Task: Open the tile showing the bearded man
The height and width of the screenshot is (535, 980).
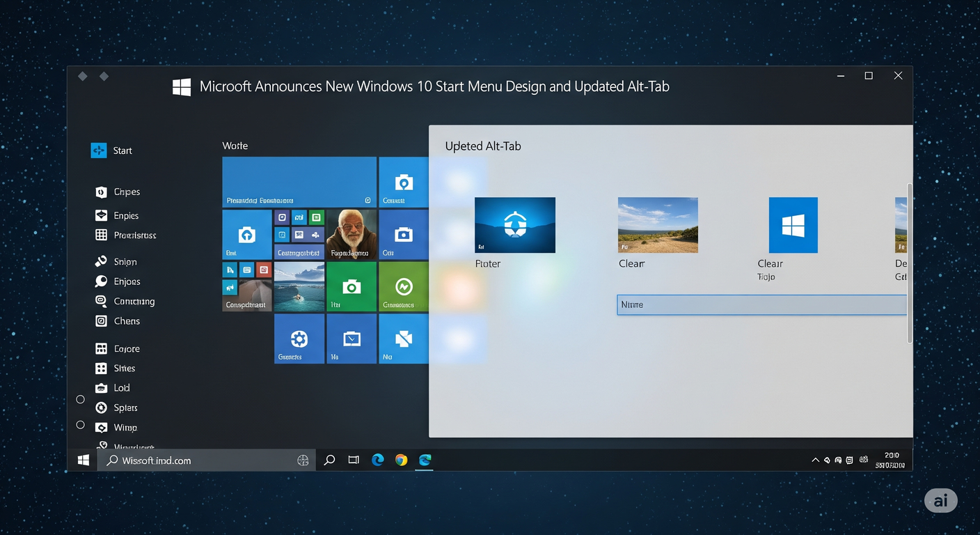Action: click(351, 235)
